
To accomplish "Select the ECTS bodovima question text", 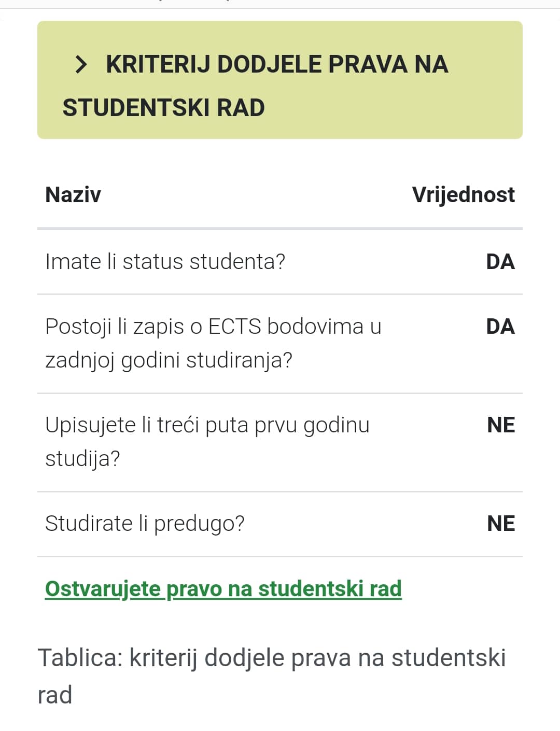I will [213, 343].
